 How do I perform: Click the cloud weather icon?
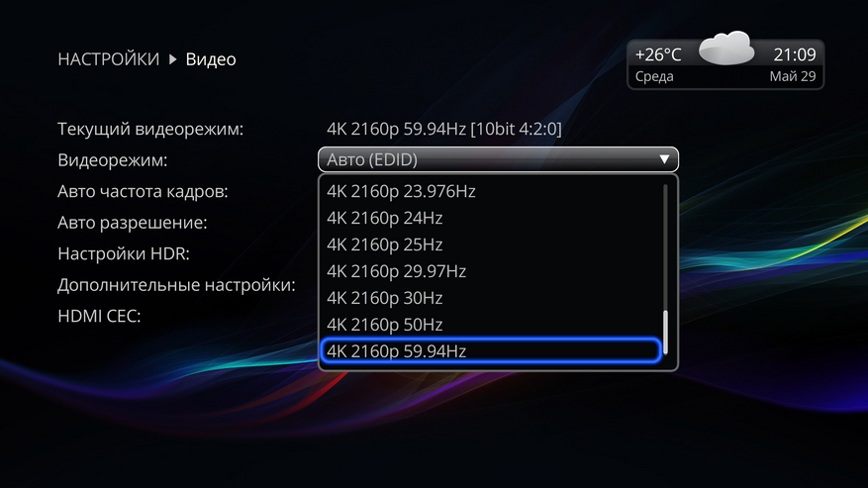point(726,49)
